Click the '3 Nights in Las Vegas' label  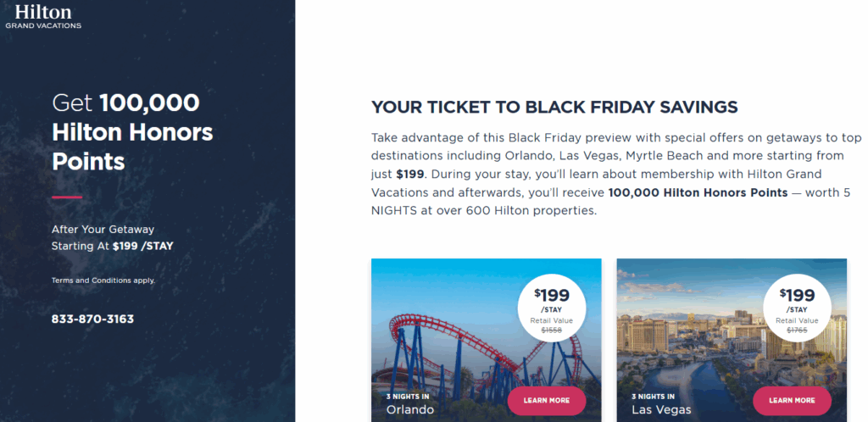[661, 403]
